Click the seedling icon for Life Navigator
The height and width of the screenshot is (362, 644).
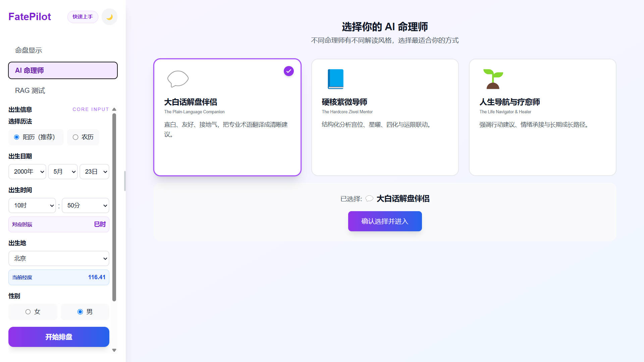pyautogui.click(x=493, y=79)
